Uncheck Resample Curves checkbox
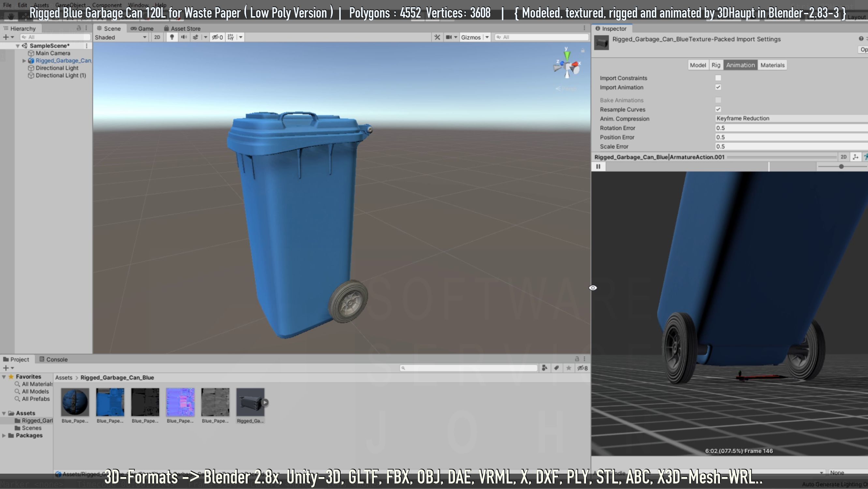 point(718,109)
